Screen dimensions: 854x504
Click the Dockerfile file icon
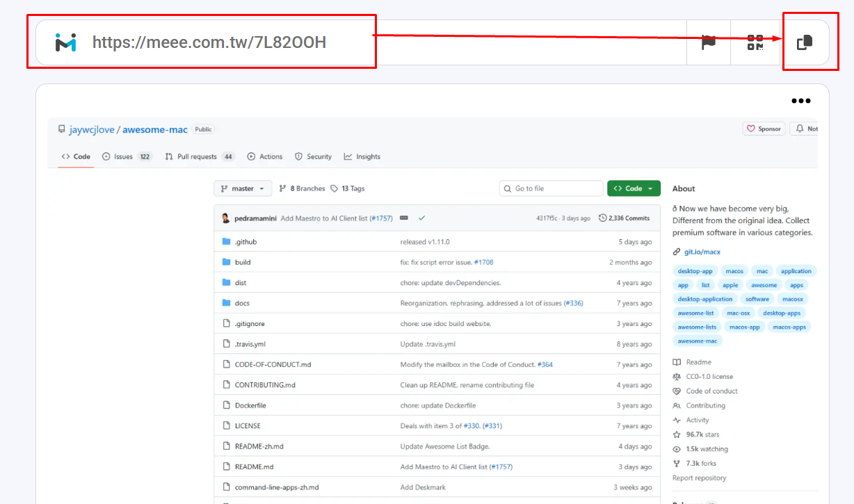click(x=226, y=405)
